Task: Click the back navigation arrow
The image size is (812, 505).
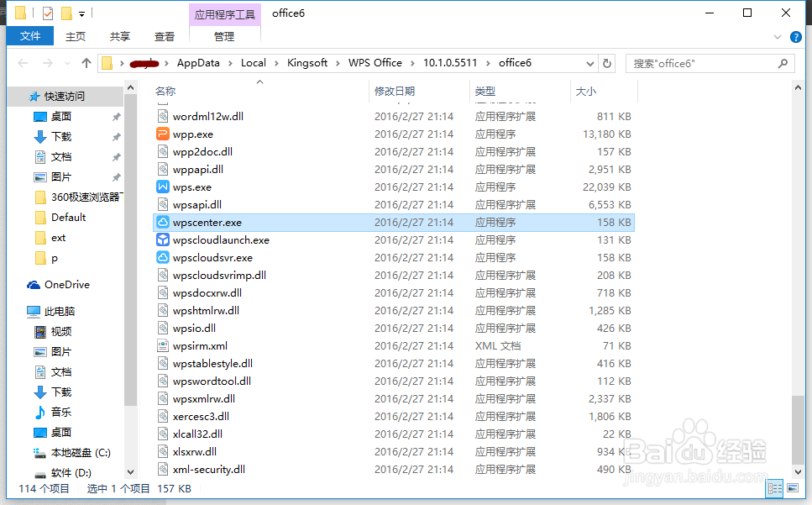Action: coord(23,62)
